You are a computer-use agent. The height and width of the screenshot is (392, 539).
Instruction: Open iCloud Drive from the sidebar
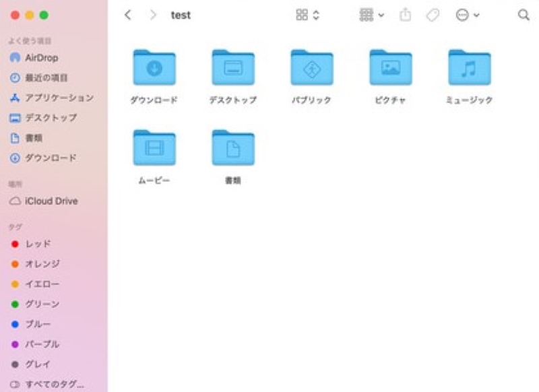pyautogui.click(x=51, y=201)
